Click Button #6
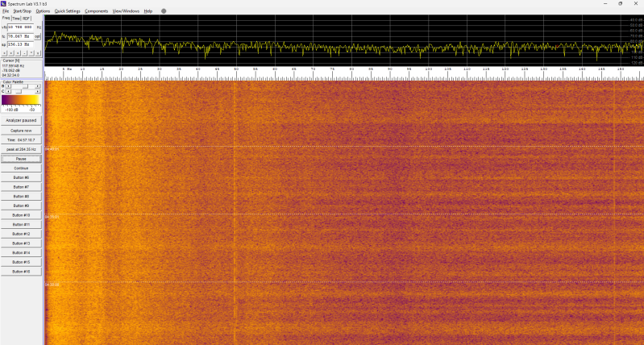This screenshot has width=644, height=345. click(x=21, y=177)
